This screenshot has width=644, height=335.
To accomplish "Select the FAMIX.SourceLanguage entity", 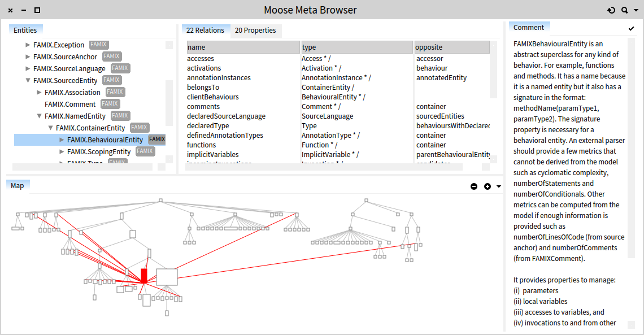I will pyautogui.click(x=69, y=68).
